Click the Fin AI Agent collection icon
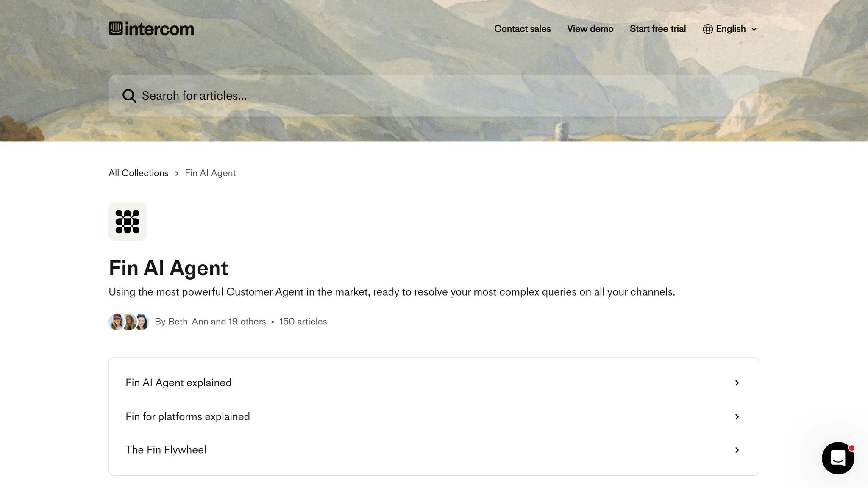 (128, 222)
